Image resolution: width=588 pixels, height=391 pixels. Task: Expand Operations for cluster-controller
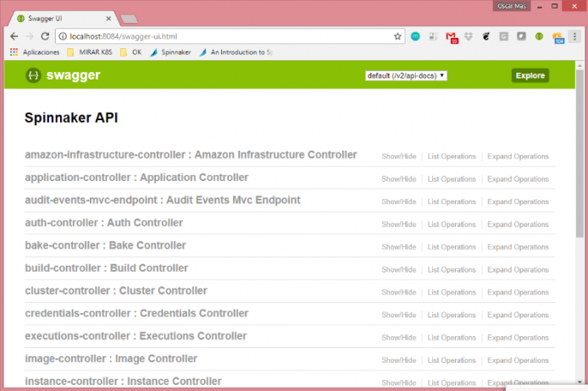click(518, 292)
